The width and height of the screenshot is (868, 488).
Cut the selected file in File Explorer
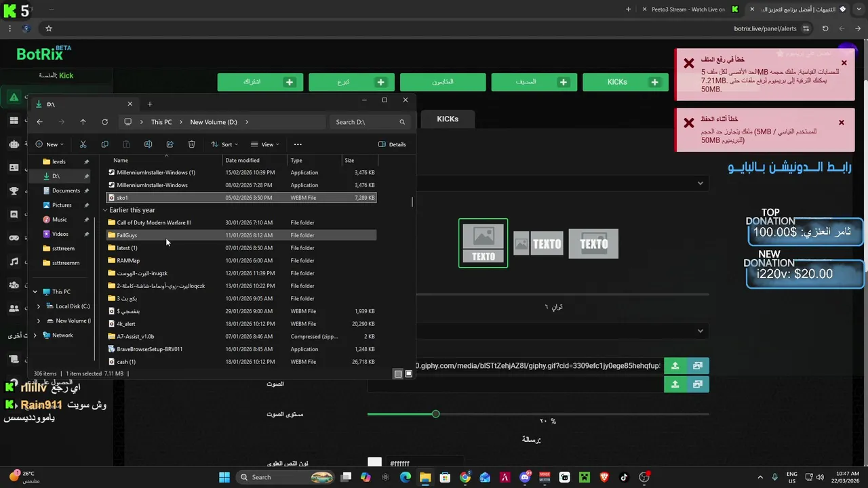click(x=83, y=144)
